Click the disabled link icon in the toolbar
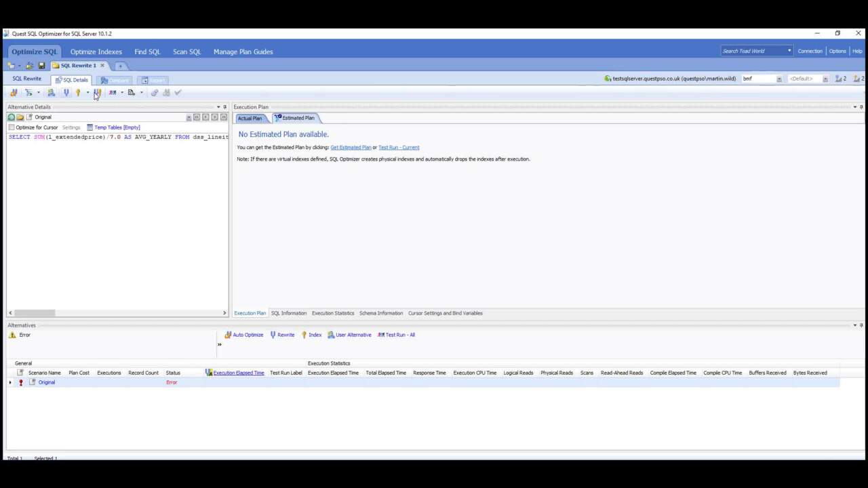Image resolution: width=868 pixels, height=488 pixels. point(155,93)
